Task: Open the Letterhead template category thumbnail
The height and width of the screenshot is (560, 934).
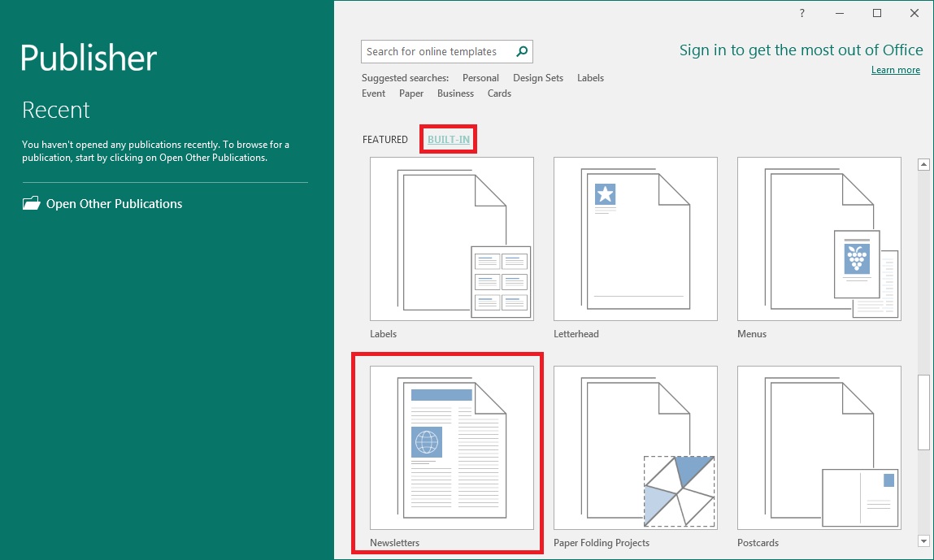Action: coord(636,239)
